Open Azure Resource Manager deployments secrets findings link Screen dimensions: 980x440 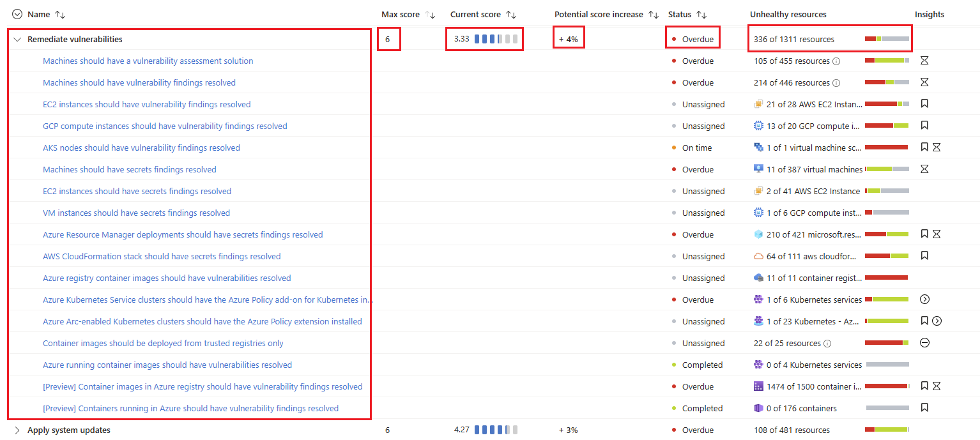(183, 234)
